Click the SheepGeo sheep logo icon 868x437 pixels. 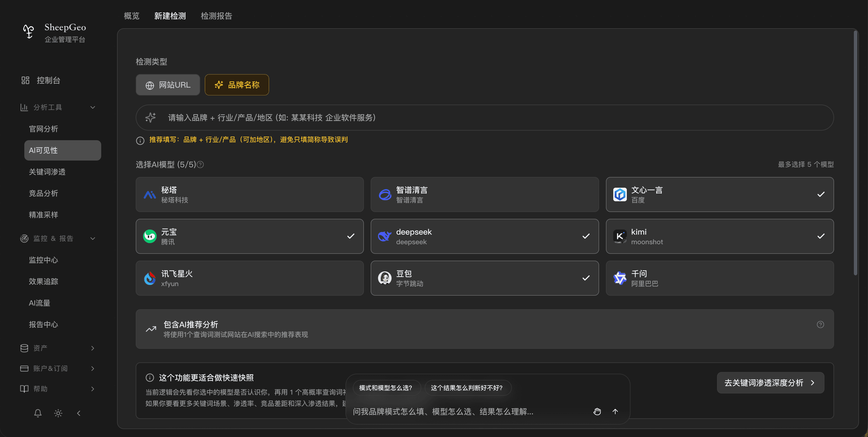click(29, 32)
